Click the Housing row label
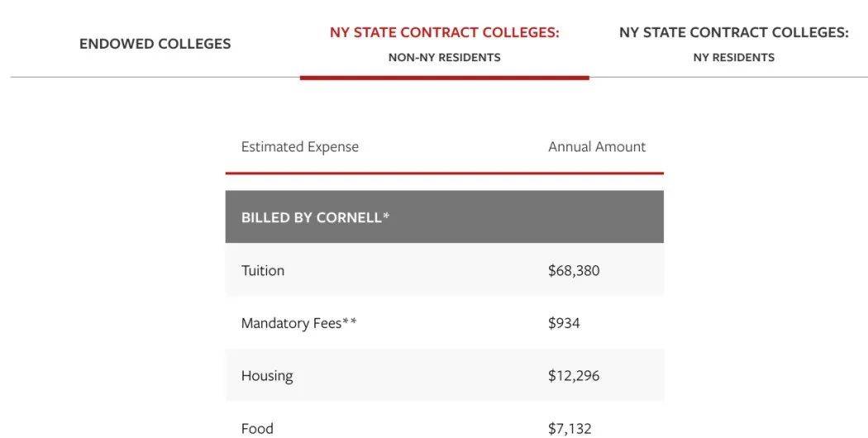Screen dimensions: 868x438 266,376
